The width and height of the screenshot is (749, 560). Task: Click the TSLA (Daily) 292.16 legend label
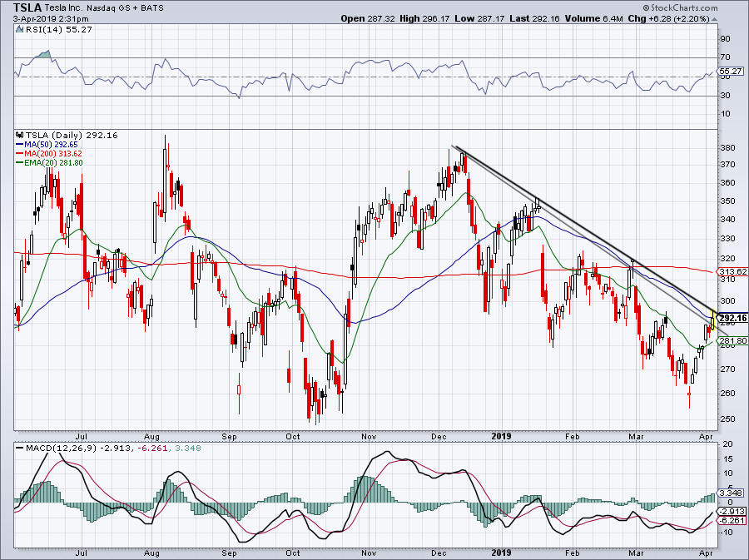point(72,135)
